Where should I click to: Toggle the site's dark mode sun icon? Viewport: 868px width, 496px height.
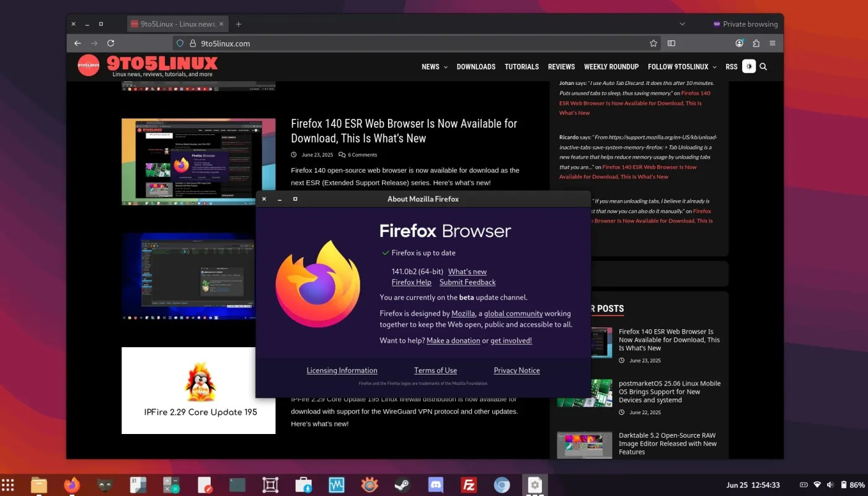[x=749, y=66]
